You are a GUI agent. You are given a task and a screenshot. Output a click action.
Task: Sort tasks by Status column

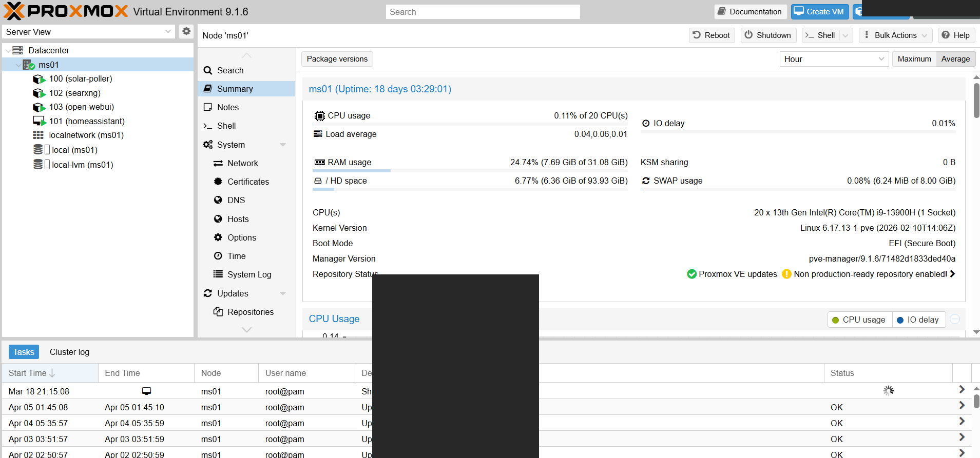888,373
